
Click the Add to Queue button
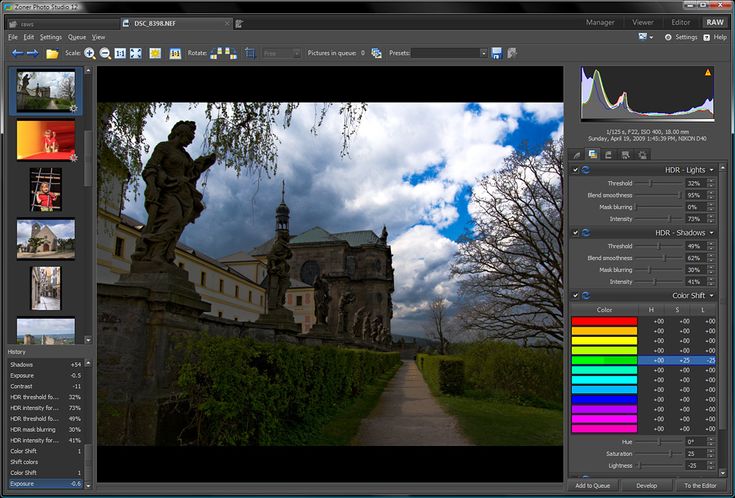[x=592, y=485]
